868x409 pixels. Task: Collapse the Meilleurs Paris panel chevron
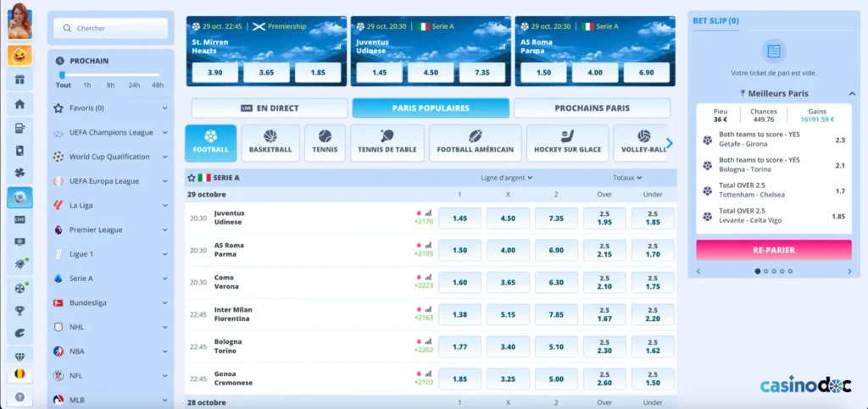click(x=852, y=94)
